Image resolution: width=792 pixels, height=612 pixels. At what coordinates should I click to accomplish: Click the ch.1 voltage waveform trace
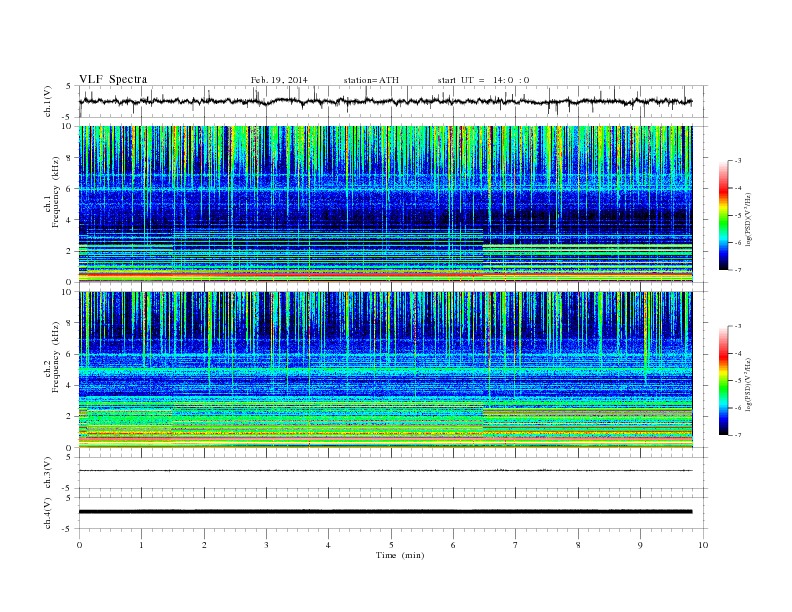tap(385, 101)
